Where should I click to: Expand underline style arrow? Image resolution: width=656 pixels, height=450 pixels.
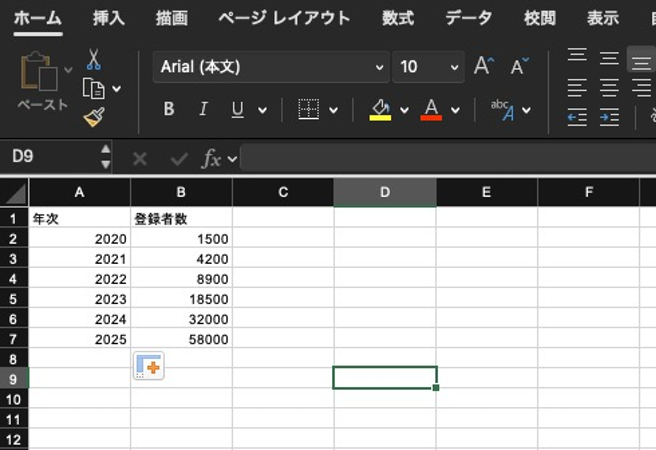pos(262,110)
